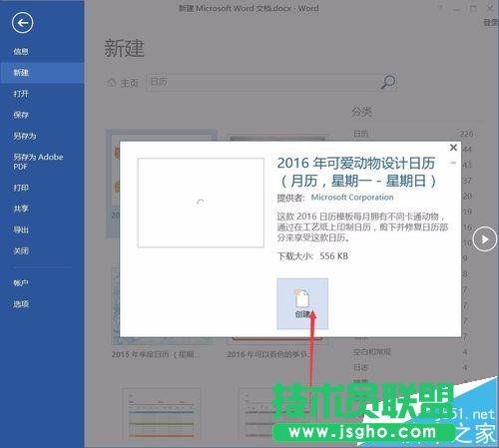Close the template preview dialog
Image resolution: width=499 pixels, height=448 pixels.
click(x=453, y=148)
